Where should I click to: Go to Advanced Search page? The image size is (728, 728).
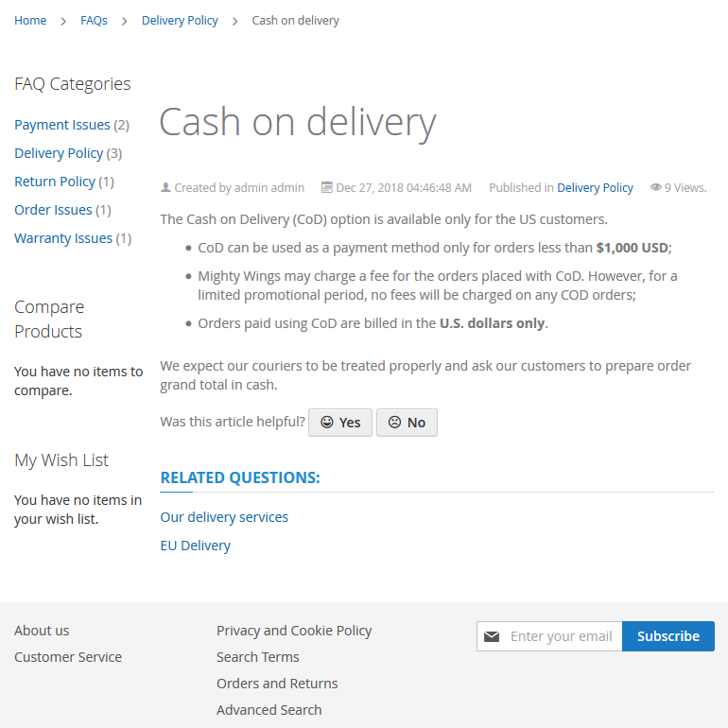tap(269, 710)
